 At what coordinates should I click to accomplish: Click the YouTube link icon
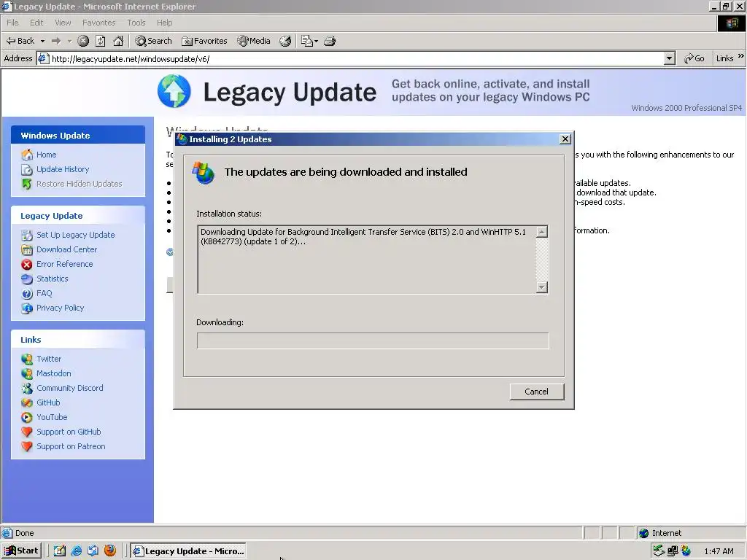(27, 418)
